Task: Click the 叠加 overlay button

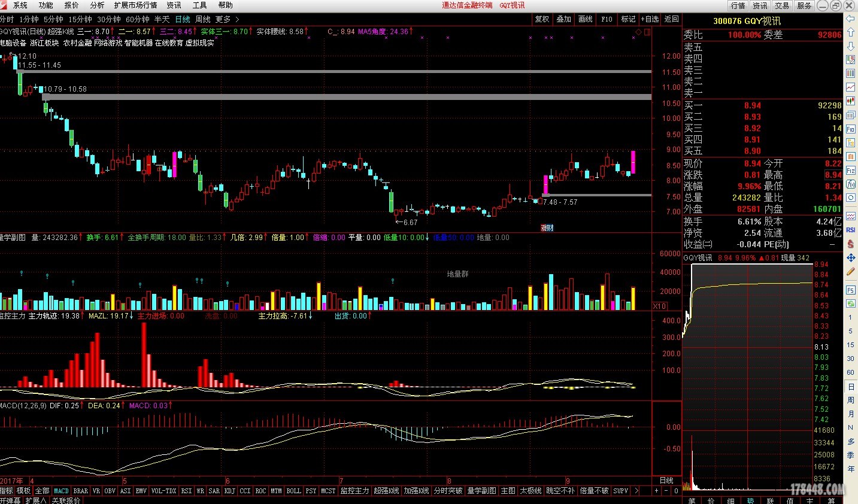Action: coord(563,19)
